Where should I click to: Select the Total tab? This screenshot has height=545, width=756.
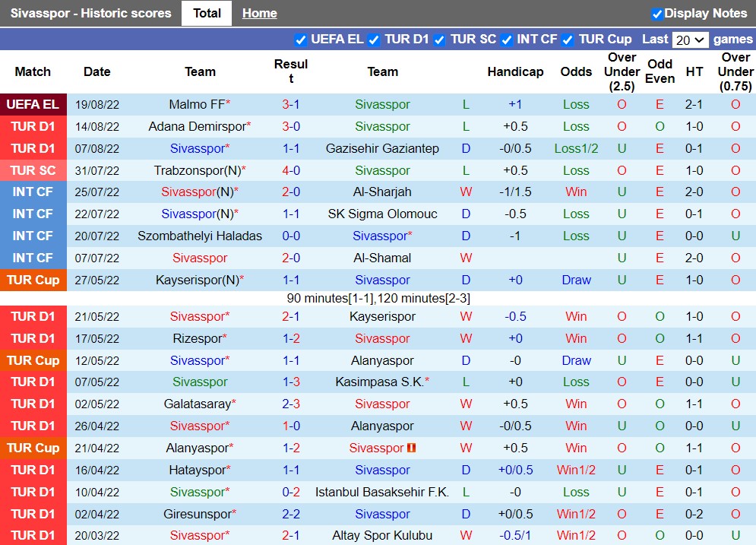tap(206, 13)
